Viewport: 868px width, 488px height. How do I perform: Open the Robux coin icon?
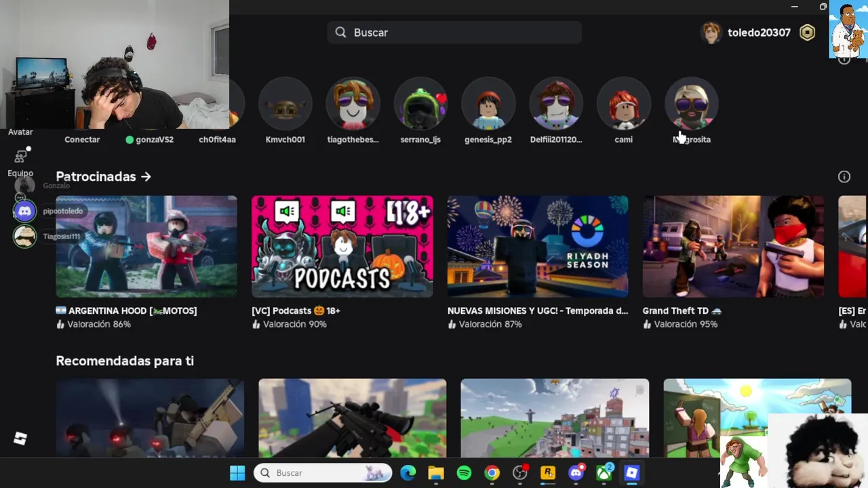pyautogui.click(x=807, y=33)
